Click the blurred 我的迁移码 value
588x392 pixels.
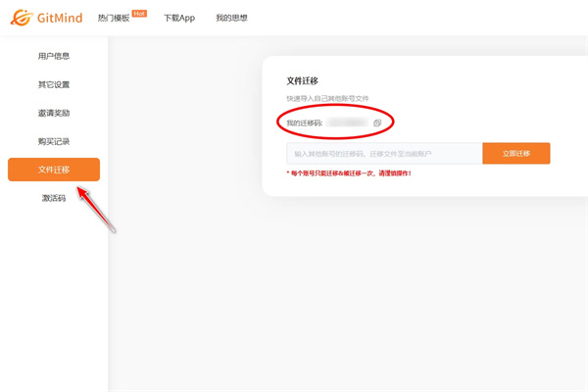tap(347, 122)
